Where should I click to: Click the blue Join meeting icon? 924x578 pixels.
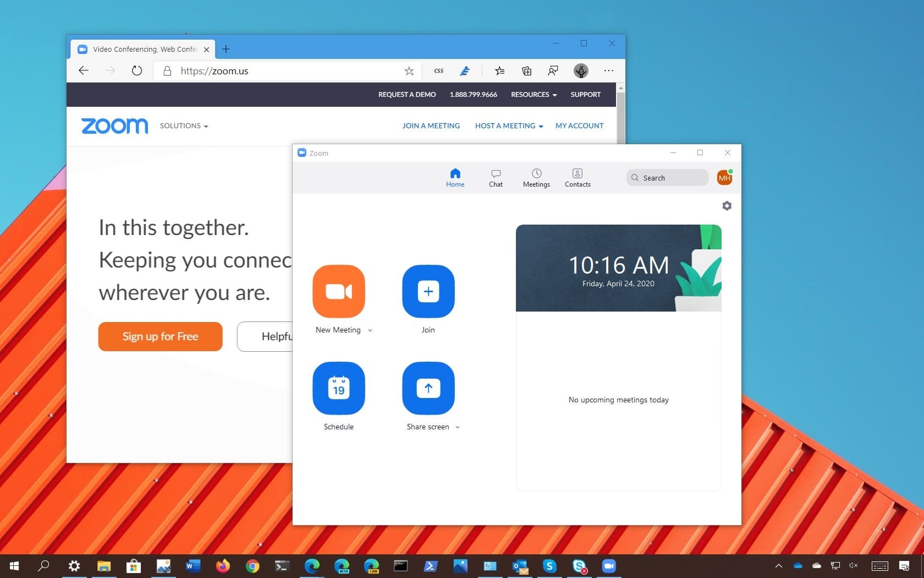tap(428, 291)
